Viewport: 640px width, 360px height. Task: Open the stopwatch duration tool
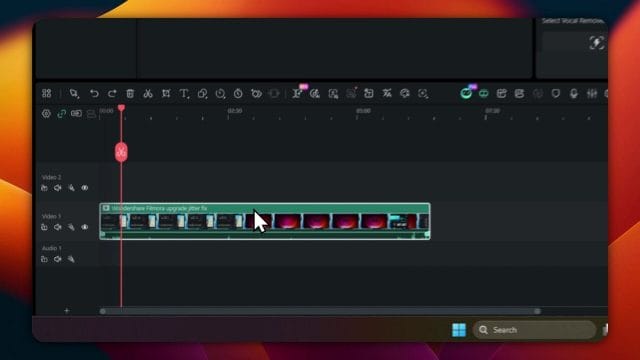(238, 93)
